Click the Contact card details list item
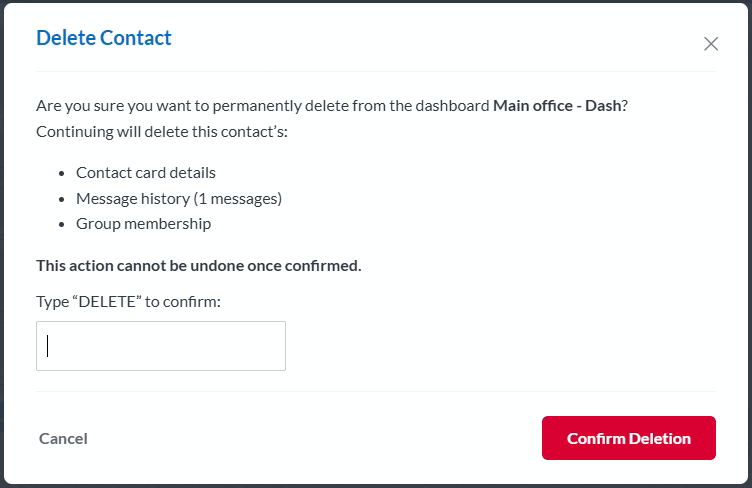 point(146,172)
